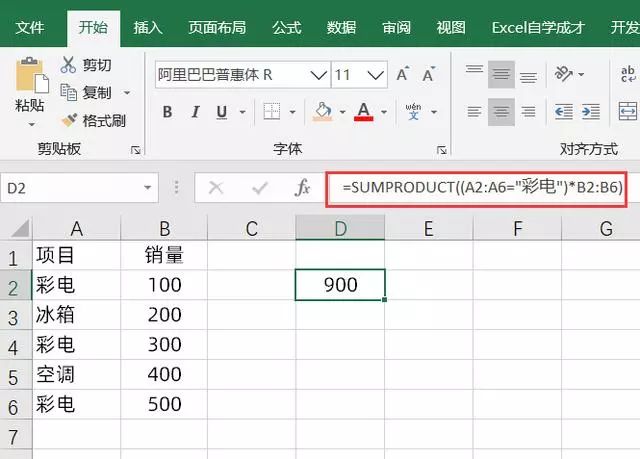Apply red font color A
The height and width of the screenshot is (459, 640).
pos(364,111)
